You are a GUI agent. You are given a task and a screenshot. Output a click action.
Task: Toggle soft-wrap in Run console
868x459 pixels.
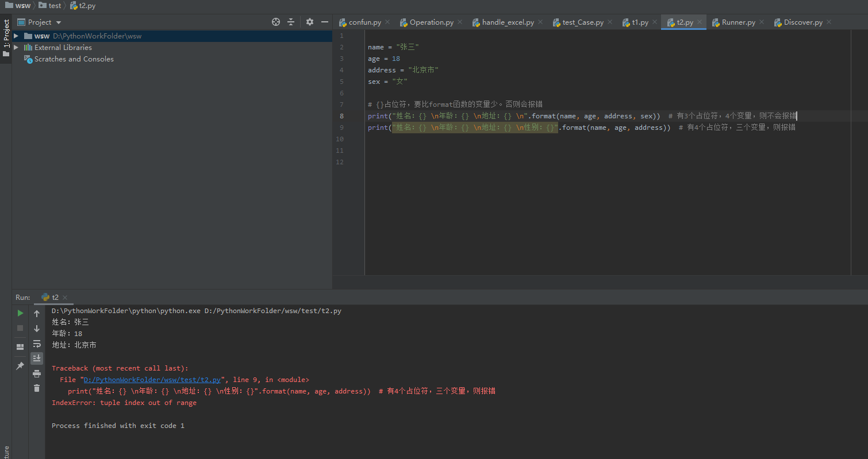click(37, 344)
